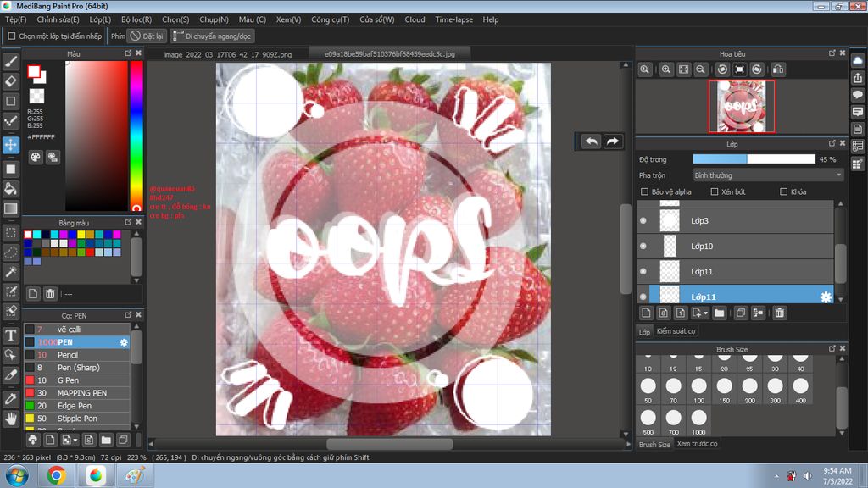Screen dimensions: 868x488
Task: Open the Tệp(F) menu
Action: [15, 19]
